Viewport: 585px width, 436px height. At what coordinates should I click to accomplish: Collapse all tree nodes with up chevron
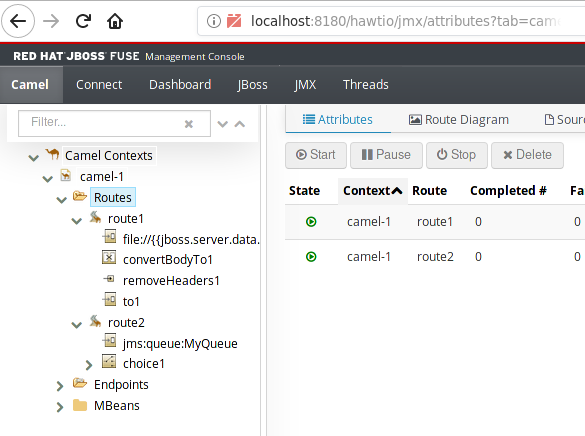240,124
